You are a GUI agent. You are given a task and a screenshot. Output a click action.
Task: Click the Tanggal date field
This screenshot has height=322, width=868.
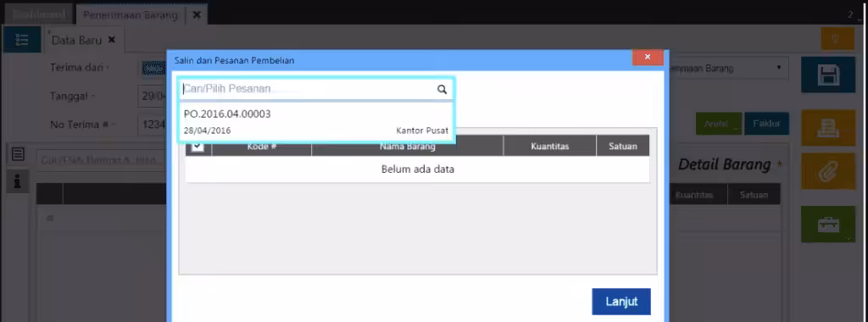(153, 96)
